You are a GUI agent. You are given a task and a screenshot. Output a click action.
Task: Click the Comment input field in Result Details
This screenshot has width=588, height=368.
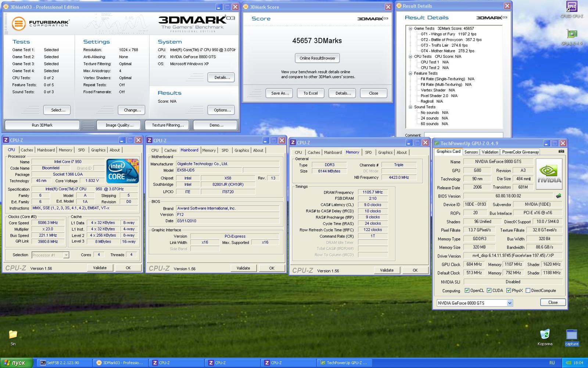pos(463,135)
